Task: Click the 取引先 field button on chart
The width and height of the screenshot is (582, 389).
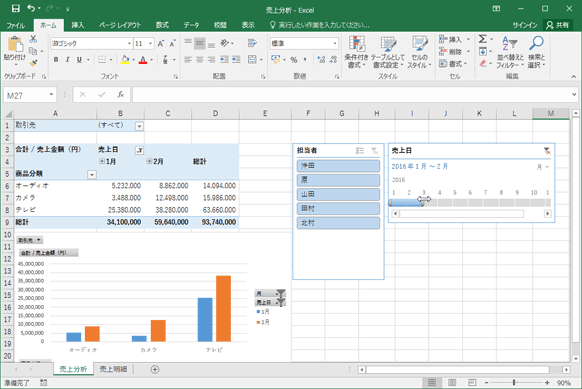Action: click(x=30, y=240)
